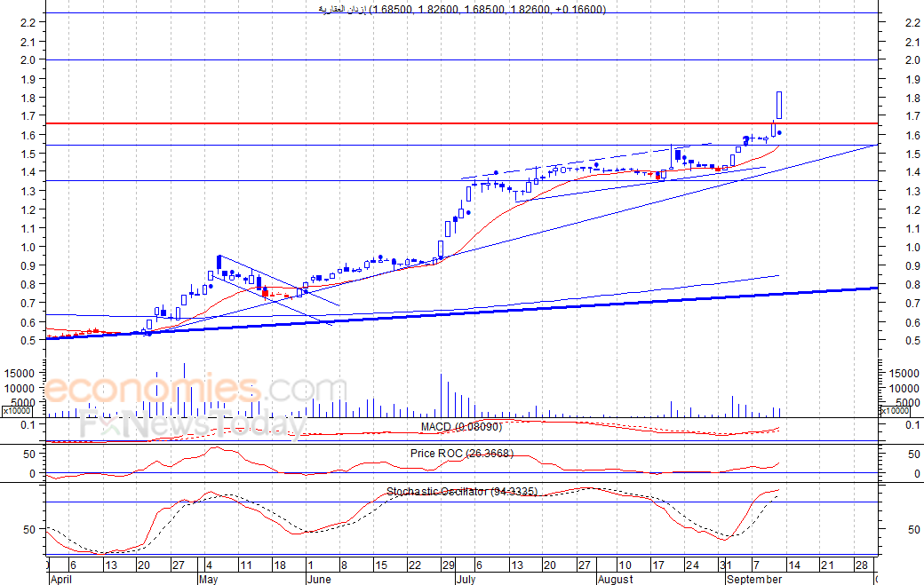924x585 pixels.
Task: Click date label 10 in August
Action: 625,565
